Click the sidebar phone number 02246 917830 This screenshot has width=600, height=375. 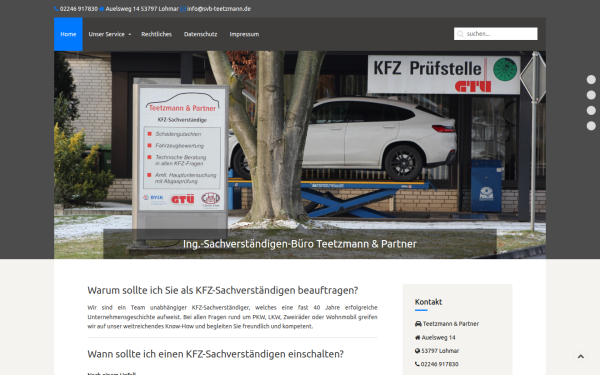[x=440, y=364]
